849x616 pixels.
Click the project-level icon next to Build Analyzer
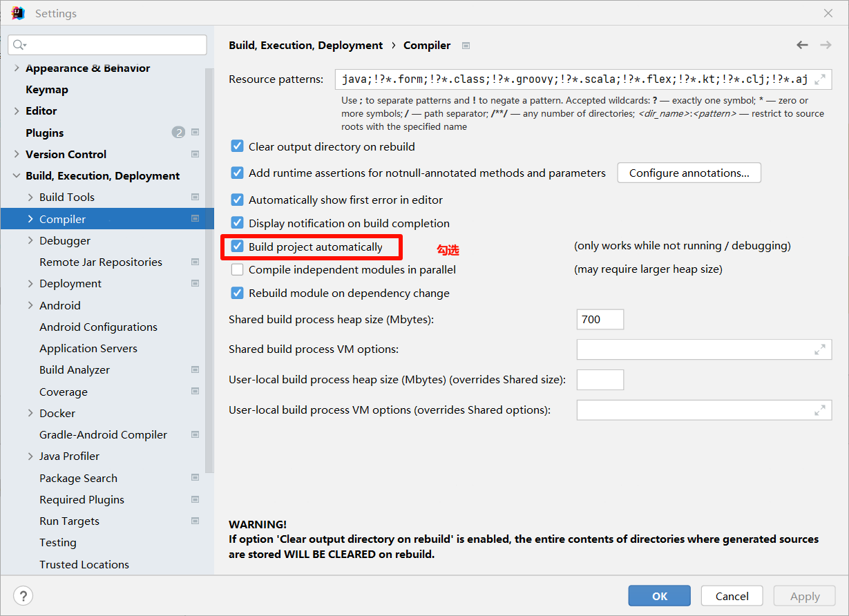pos(195,369)
